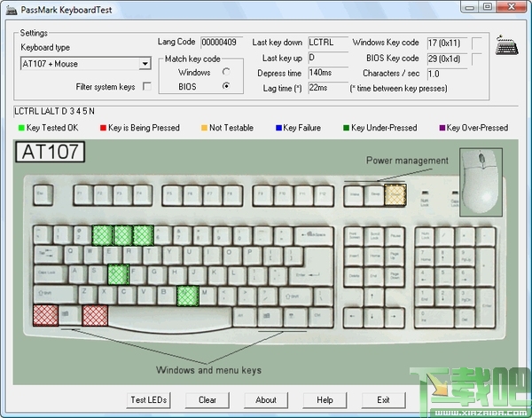532x418 pixels.
Task: Click the Help button
Action: (x=325, y=400)
